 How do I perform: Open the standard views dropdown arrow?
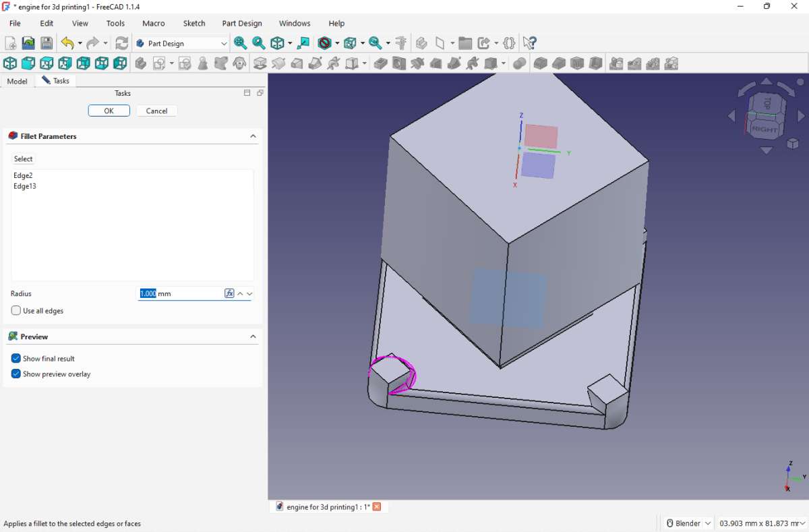(290, 43)
